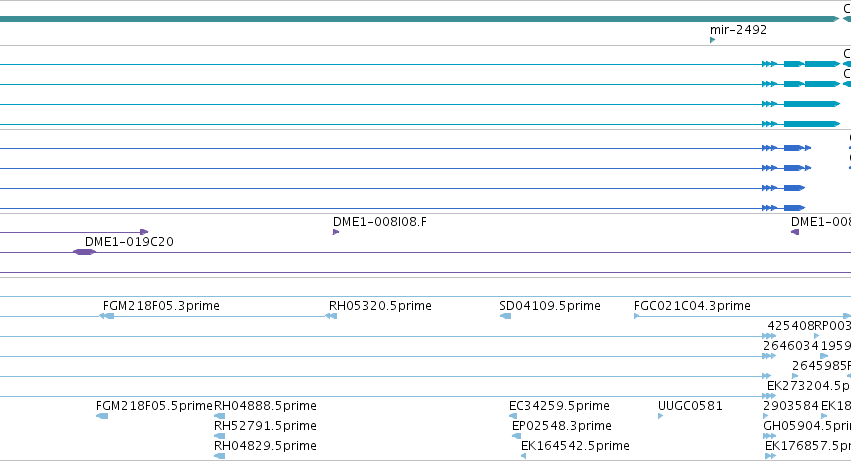Image resolution: width=851 pixels, height=461 pixels.
Task: Click the arrow glyph under RH52791.5prime
Action: [219, 436]
